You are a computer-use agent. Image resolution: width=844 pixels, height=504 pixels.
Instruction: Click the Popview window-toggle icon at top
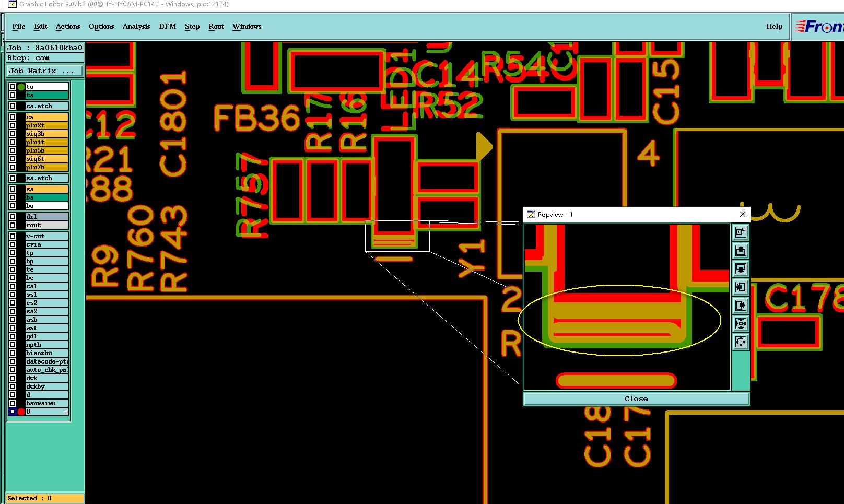coord(741,232)
